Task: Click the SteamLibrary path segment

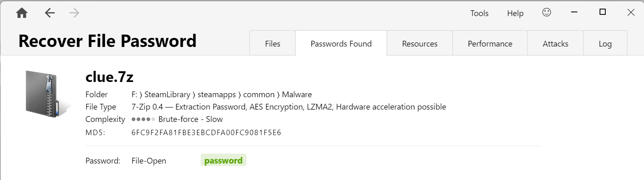Action: [167, 94]
